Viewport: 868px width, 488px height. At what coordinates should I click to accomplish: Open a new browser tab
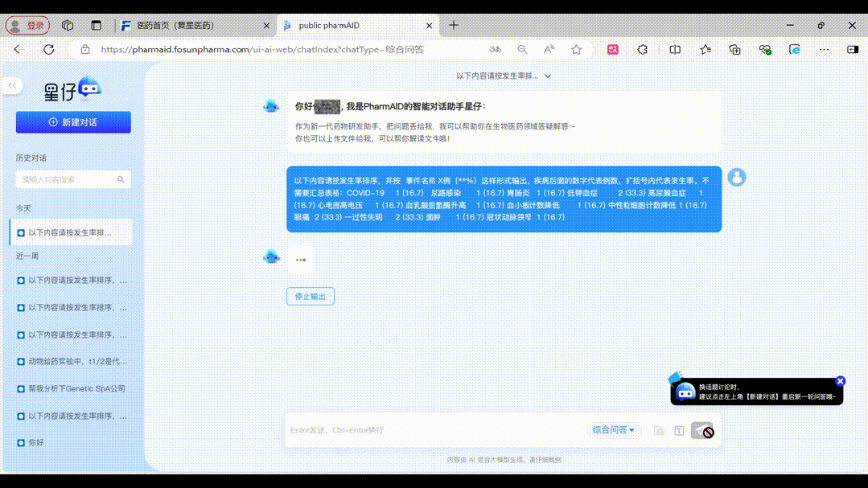(454, 25)
